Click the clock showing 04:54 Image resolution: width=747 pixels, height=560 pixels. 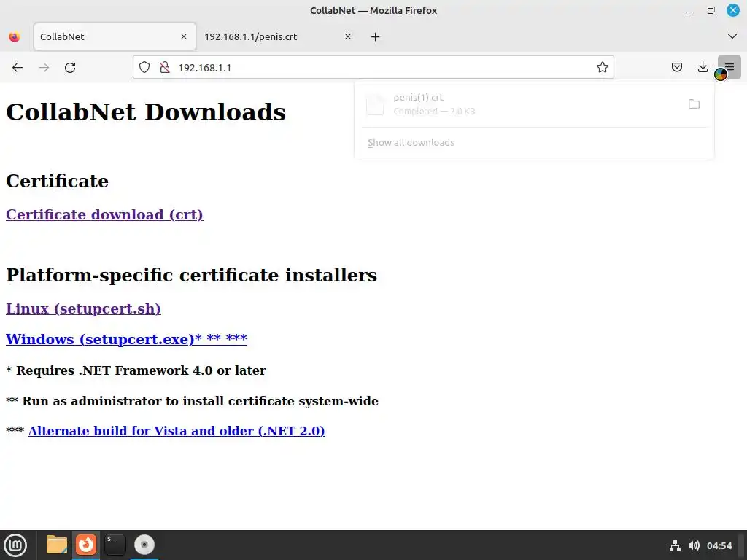(719, 545)
